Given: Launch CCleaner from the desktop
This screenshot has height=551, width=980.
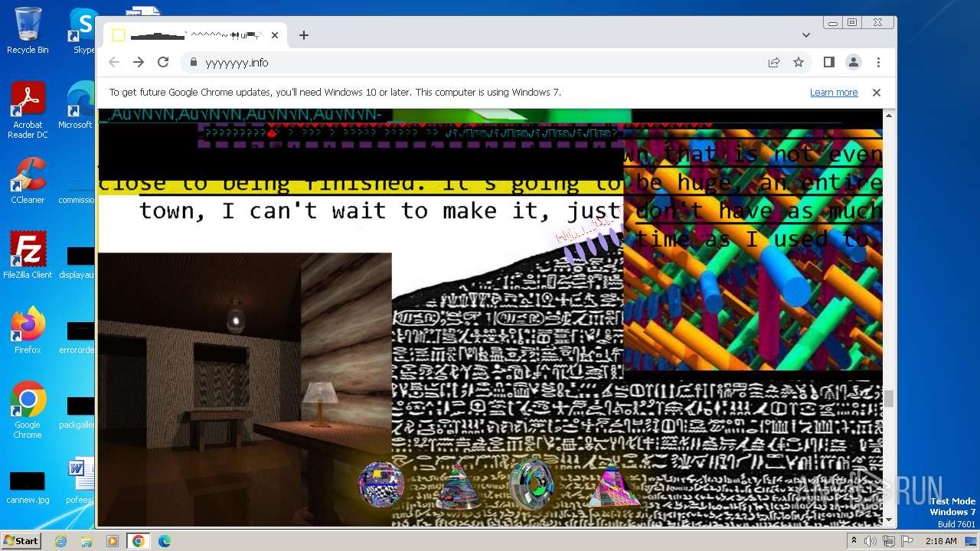Looking at the screenshot, I should click(x=28, y=181).
